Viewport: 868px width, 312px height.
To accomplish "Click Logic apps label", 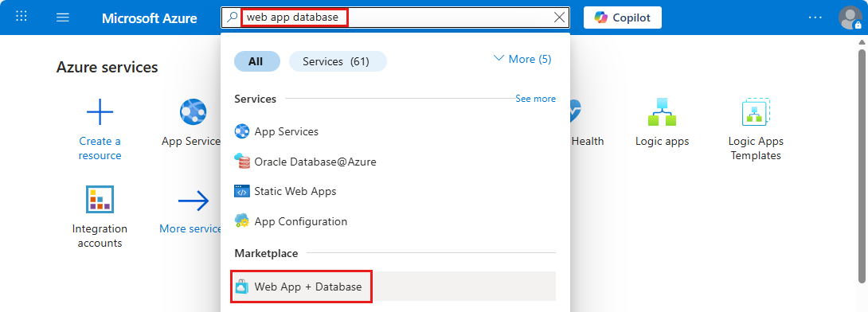I will tap(662, 141).
